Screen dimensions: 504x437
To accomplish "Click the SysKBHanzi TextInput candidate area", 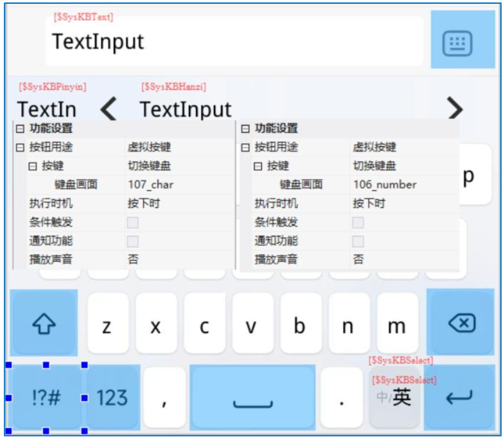I will 185,109.
